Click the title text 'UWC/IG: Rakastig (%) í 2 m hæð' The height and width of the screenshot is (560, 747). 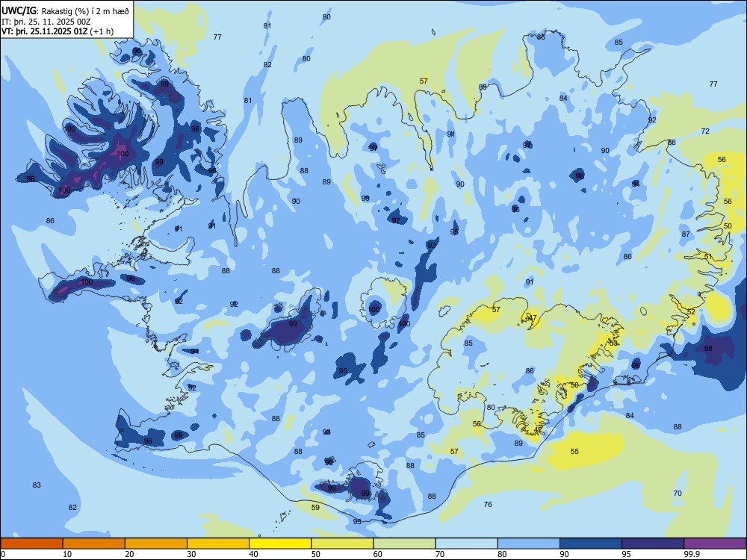pyautogui.click(x=65, y=11)
